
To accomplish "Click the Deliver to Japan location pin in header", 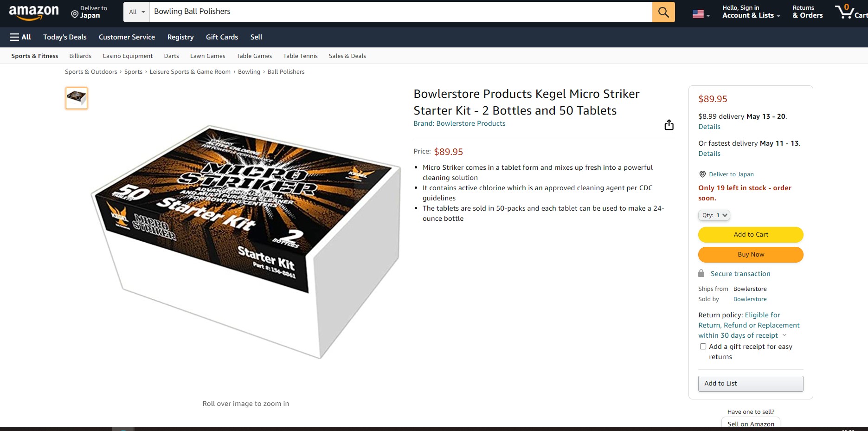I will (x=74, y=15).
